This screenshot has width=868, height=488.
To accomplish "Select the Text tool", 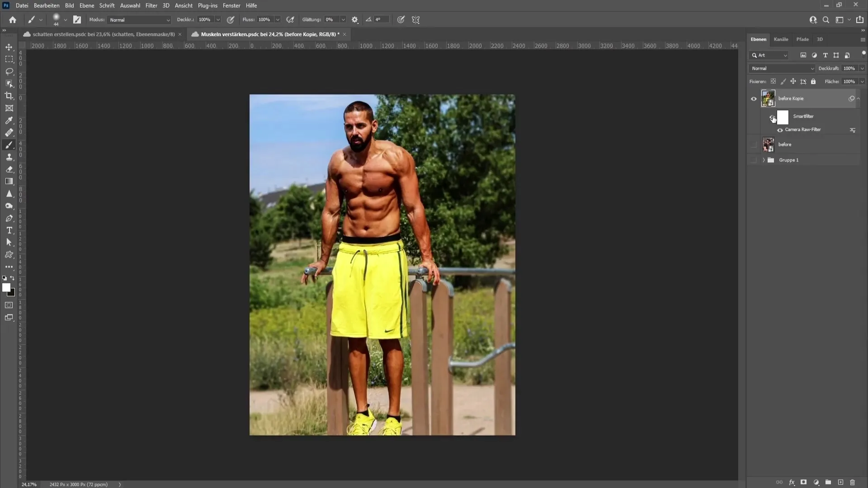I will 9,230.
